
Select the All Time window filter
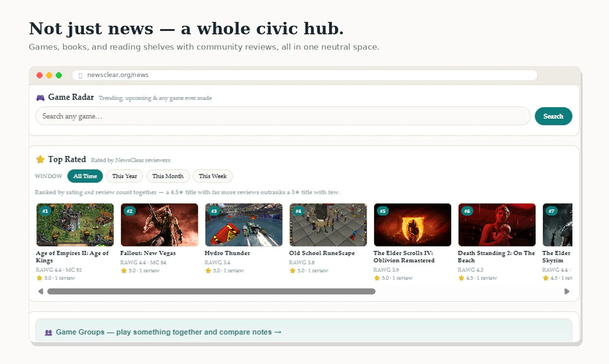pos(85,176)
